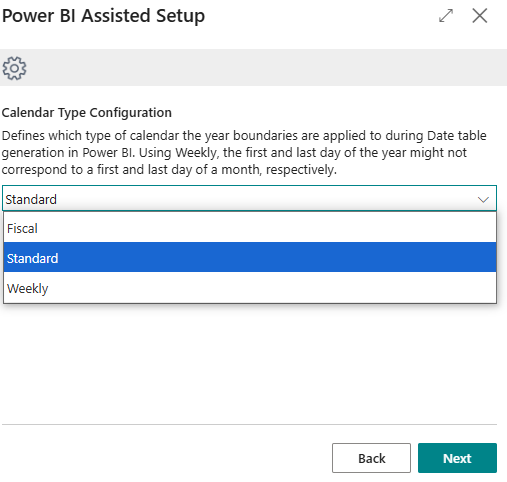Expand the dialog to full screen
The image size is (507, 482).
click(446, 16)
